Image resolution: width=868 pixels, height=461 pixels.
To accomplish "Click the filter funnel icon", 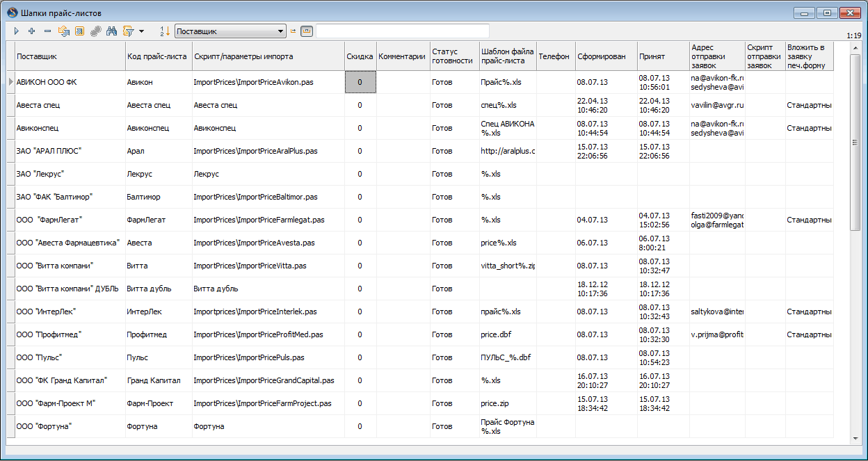I will click(x=128, y=31).
